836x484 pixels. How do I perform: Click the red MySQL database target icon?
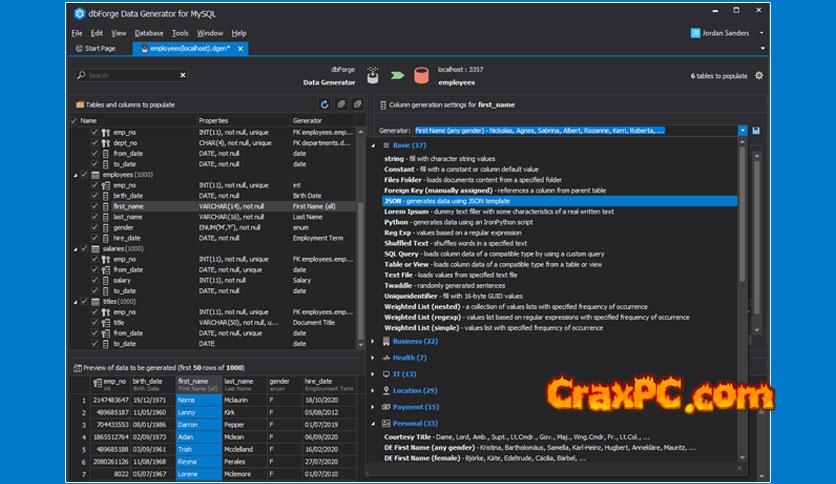click(x=422, y=75)
